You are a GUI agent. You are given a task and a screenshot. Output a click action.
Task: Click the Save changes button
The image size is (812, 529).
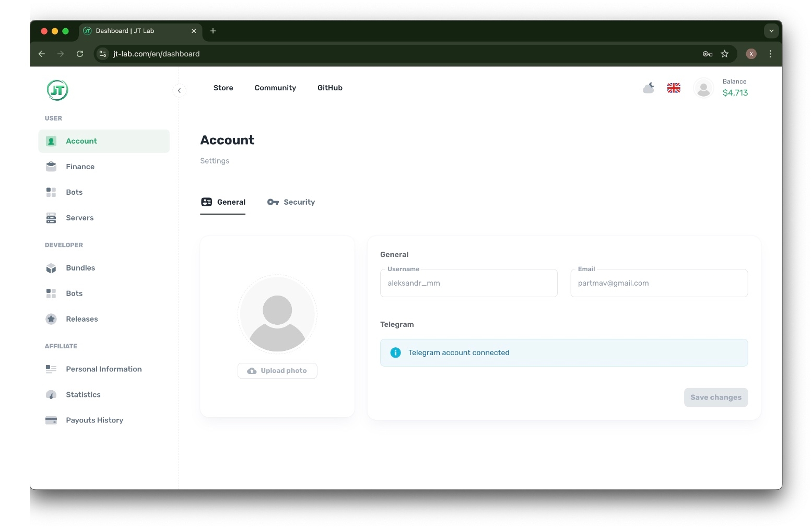[716, 397]
